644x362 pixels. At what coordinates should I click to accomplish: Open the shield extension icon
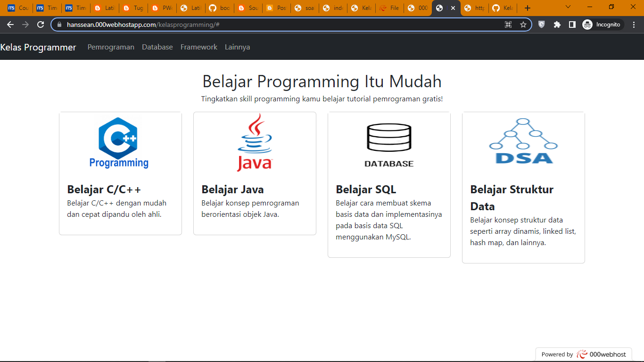coord(542,25)
